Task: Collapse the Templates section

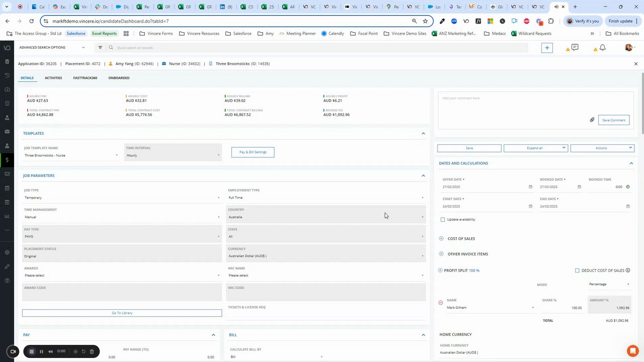Action: (x=423, y=133)
